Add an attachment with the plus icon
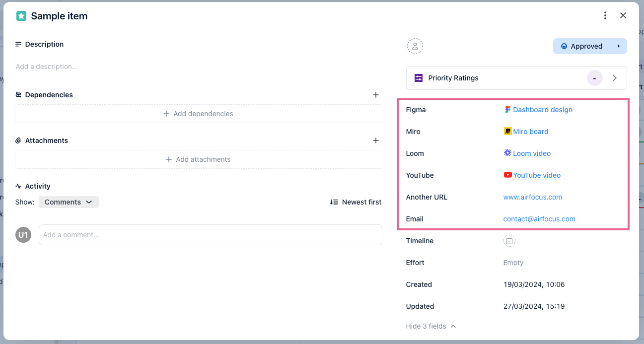 (x=376, y=140)
